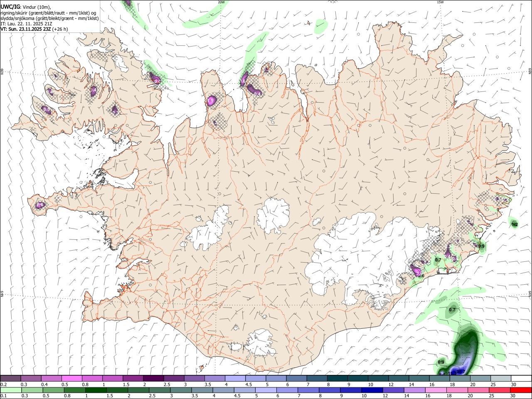The image size is (532, 399).
Task: Click the "0.9" value near the dark blue rain cell
Action: coord(441,362)
